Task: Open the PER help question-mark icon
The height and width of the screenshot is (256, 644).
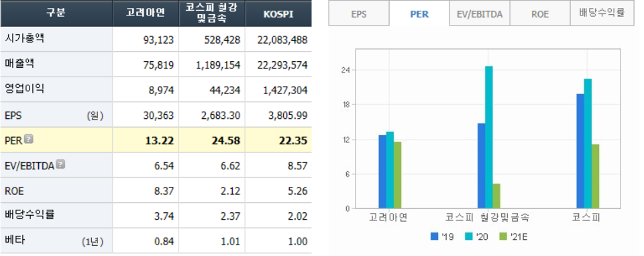Action: pyautogui.click(x=28, y=139)
